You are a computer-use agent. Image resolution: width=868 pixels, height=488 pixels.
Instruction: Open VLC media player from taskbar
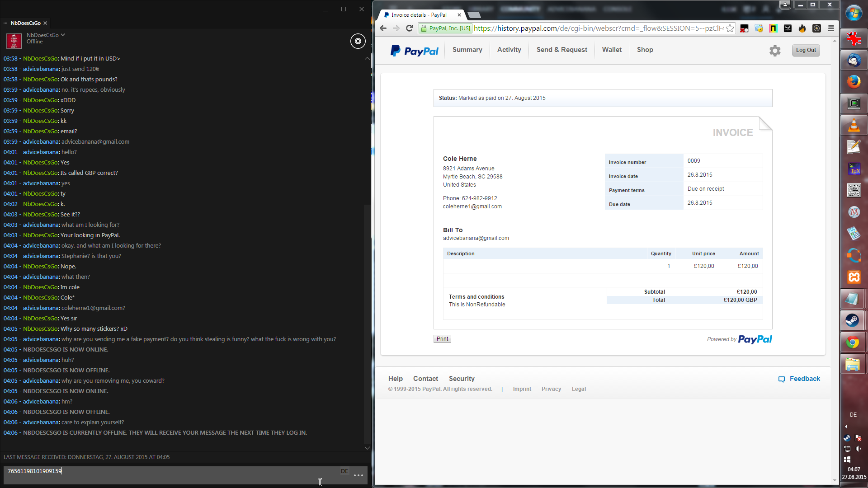[853, 125]
